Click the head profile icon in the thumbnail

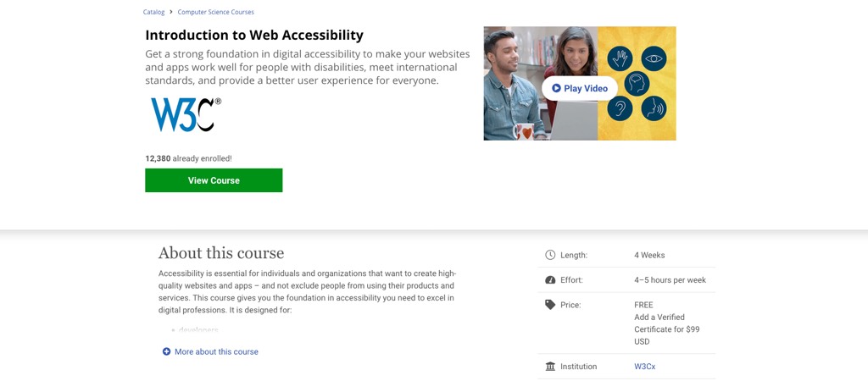pyautogui.click(x=637, y=83)
